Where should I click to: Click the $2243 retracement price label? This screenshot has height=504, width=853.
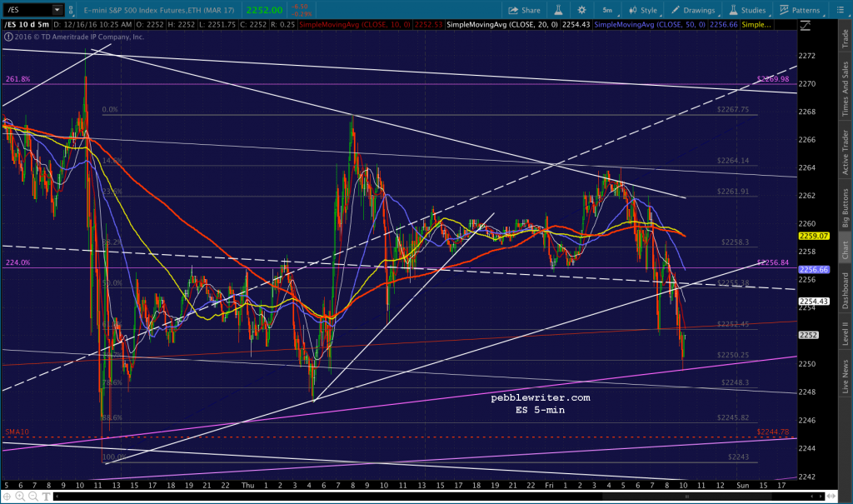[x=738, y=457]
